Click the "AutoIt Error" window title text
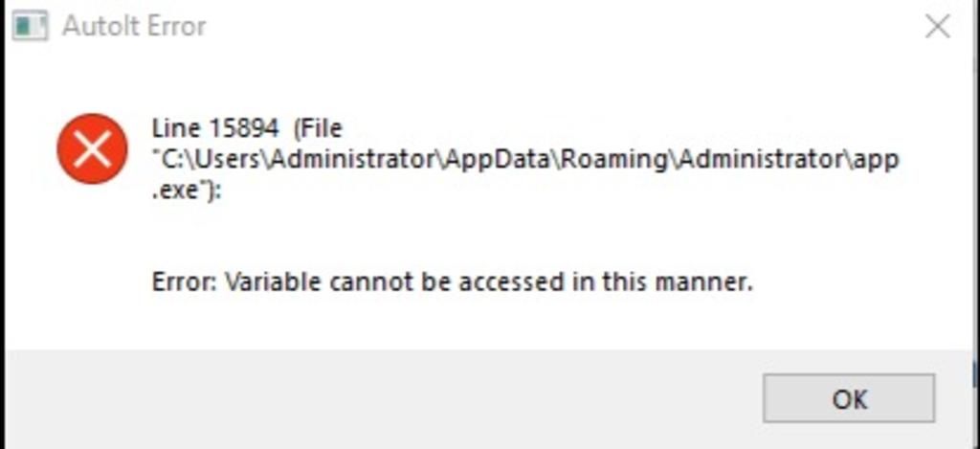 [134, 26]
